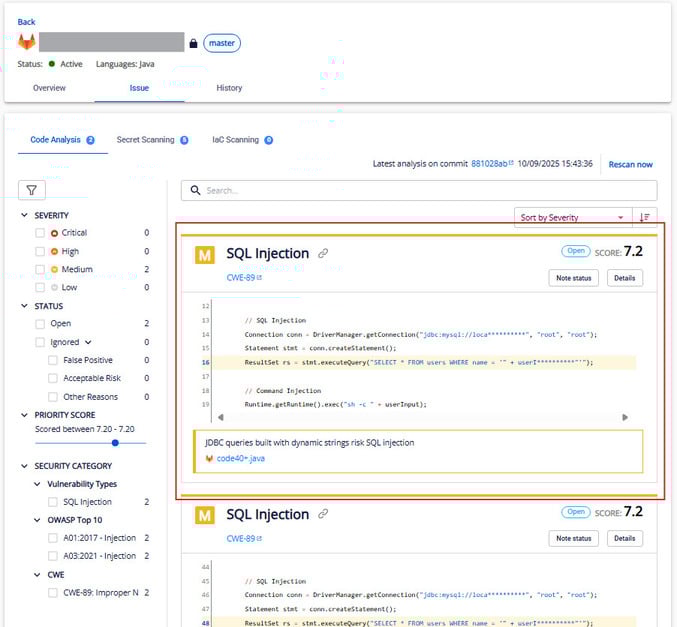Click the sort direction icon

pos(645,217)
